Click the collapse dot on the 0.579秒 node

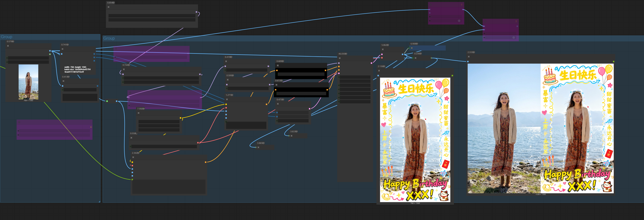coord(8,46)
